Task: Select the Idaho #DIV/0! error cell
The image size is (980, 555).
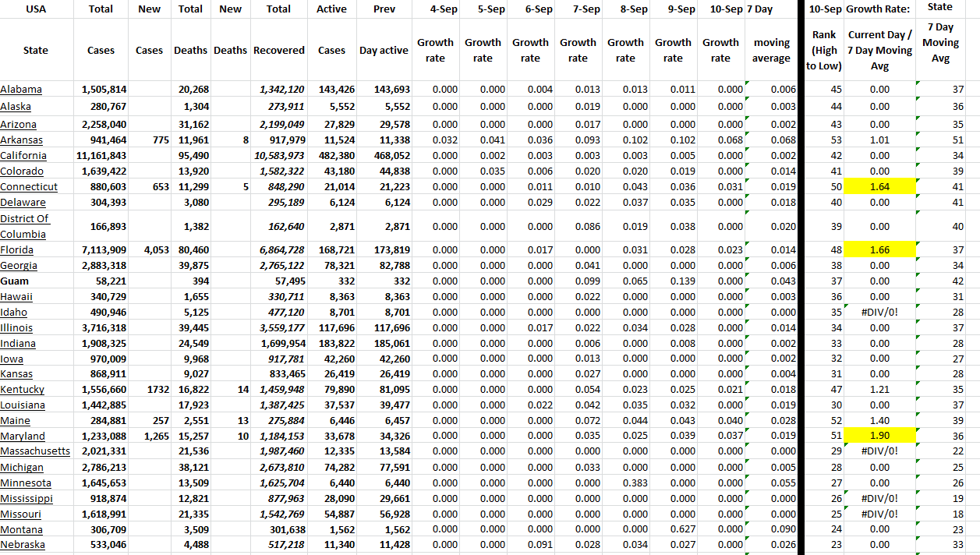Action: [879, 313]
